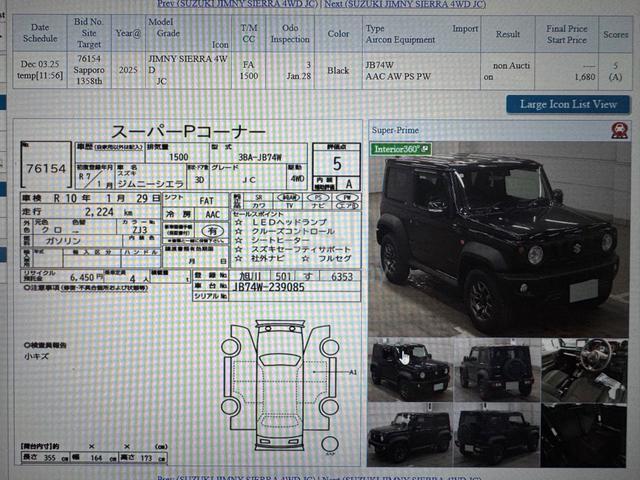Click the Result column header
The height and width of the screenshot is (480, 640).
tap(507, 34)
